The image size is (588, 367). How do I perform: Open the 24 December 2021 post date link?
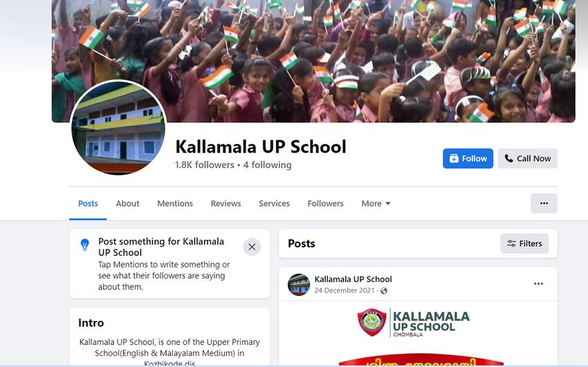click(x=344, y=290)
